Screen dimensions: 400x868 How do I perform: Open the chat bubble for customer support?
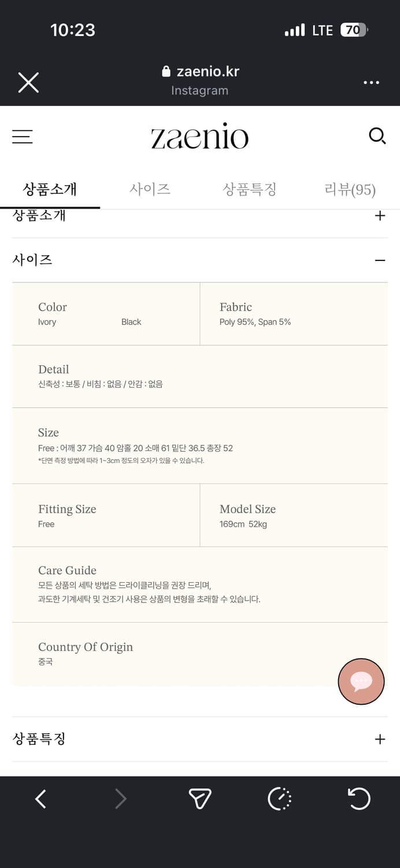pos(361,681)
